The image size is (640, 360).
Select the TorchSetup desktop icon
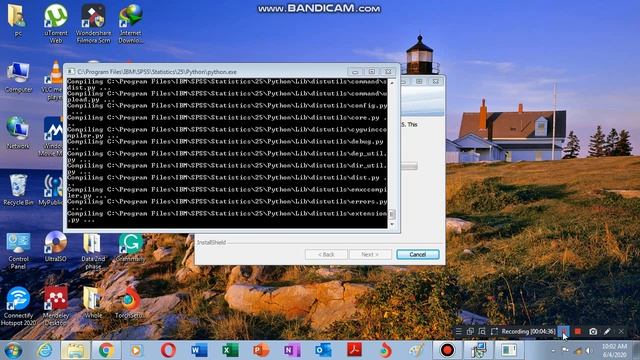click(129, 303)
